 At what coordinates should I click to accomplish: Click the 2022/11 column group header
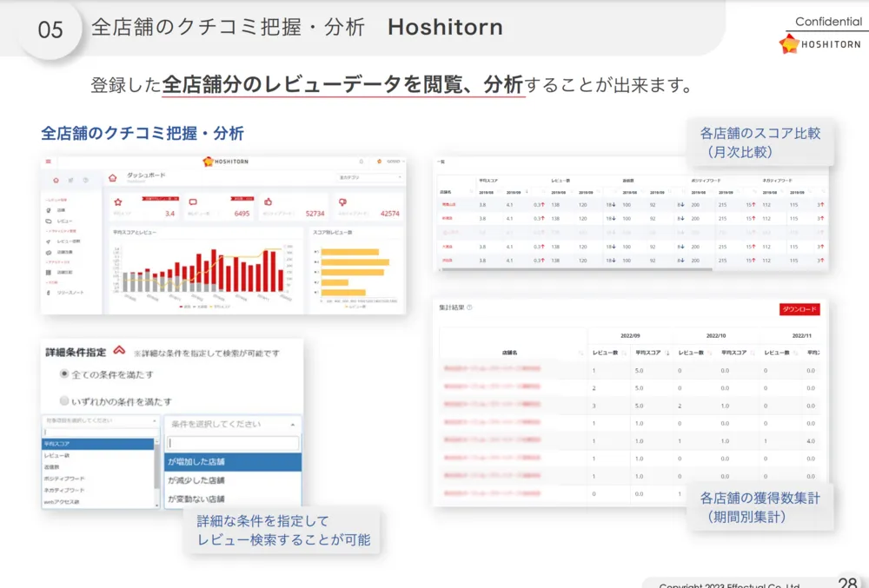pyautogui.click(x=802, y=336)
